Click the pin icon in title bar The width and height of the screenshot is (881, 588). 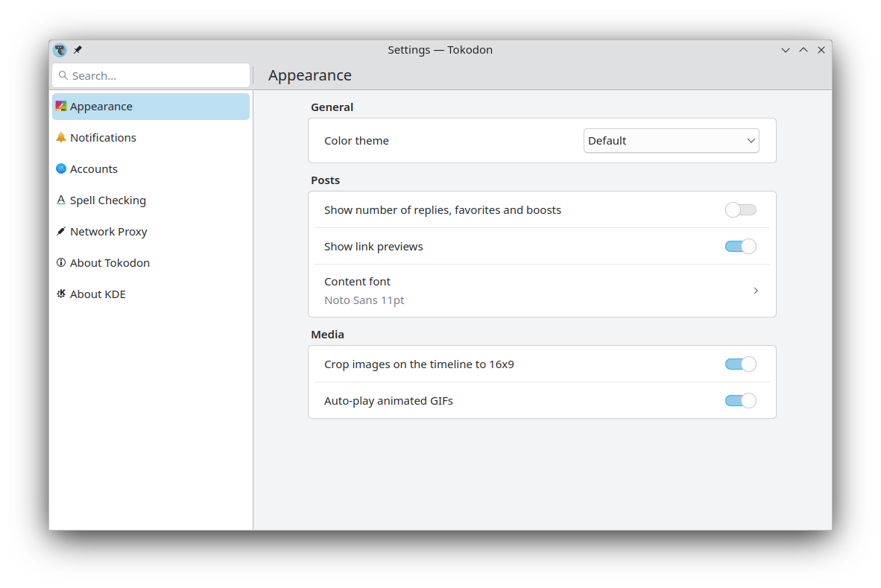pyautogui.click(x=78, y=50)
